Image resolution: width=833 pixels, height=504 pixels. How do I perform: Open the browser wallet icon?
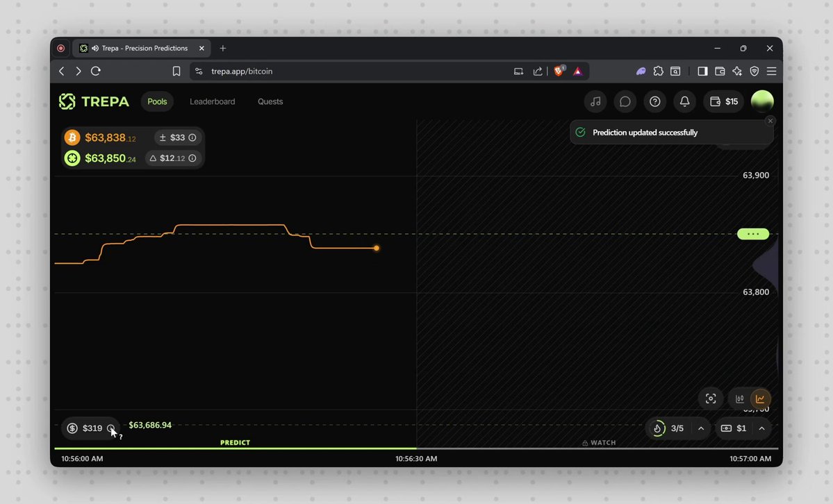click(720, 72)
